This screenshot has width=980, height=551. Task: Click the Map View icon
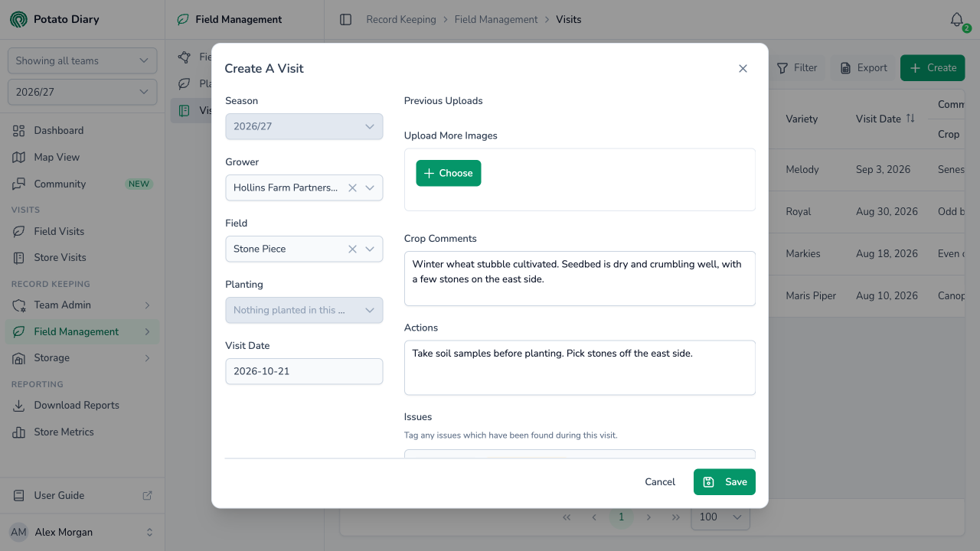click(19, 157)
